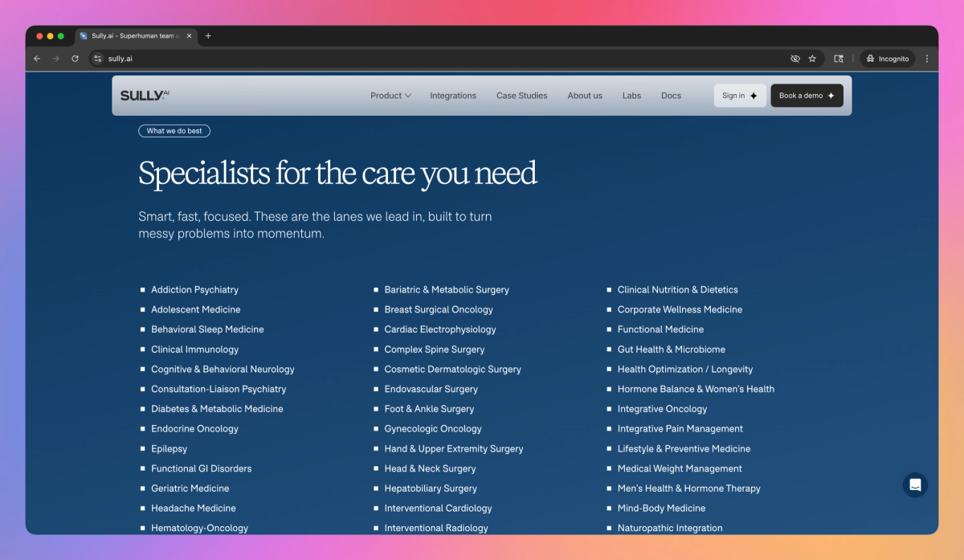Select Cardiac Electrophysiology

(x=440, y=329)
